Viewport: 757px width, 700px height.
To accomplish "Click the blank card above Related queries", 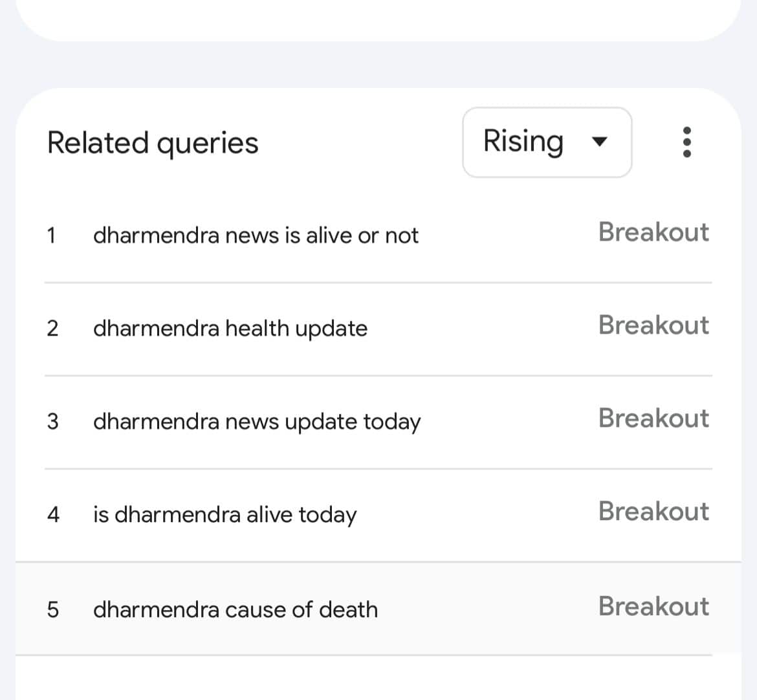I will [x=378, y=18].
